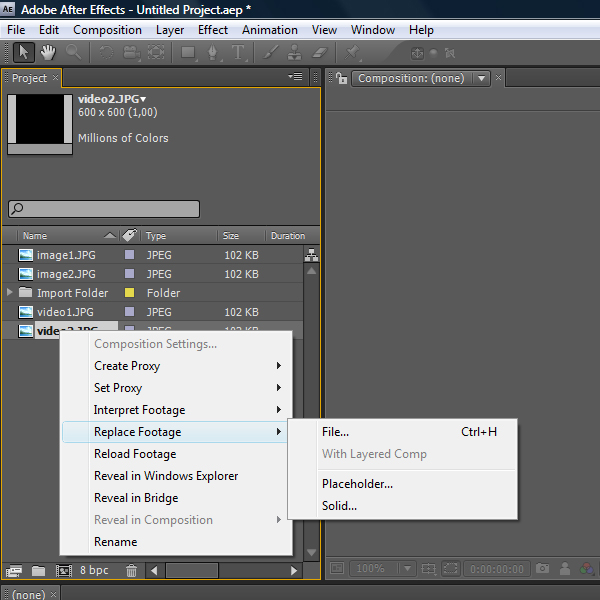This screenshot has height=600, width=600.
Task: Toggle title/action safe grid options
Action: 429,569
